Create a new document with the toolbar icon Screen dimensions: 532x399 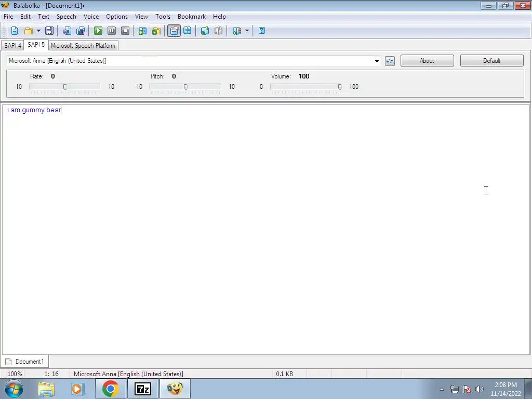pyautogui.click(x=14, y=31)
